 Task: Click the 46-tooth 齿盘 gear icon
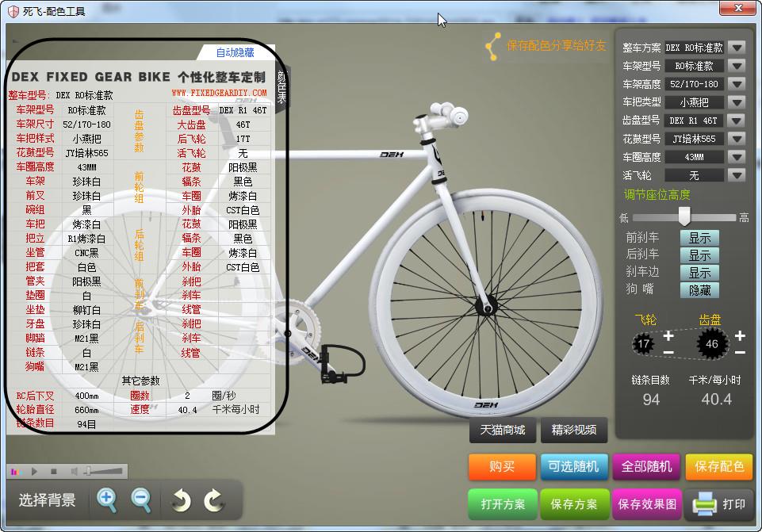click(712, 343)
